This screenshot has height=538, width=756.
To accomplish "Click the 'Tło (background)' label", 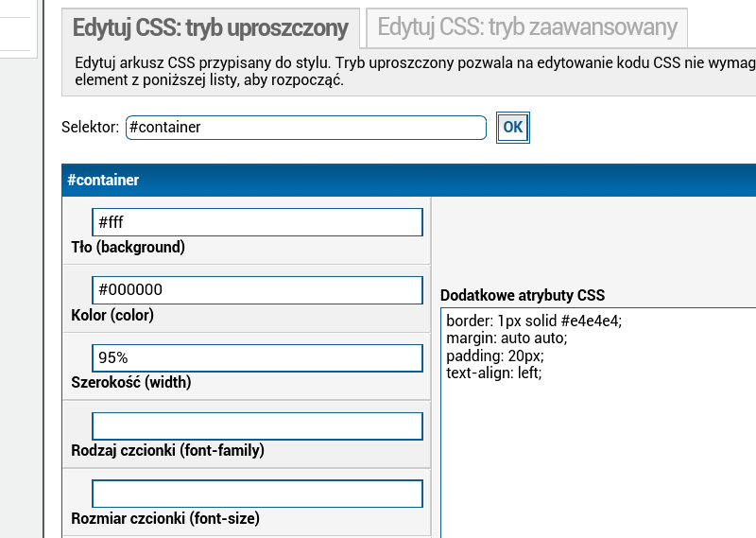I will [x=128, y=247].
